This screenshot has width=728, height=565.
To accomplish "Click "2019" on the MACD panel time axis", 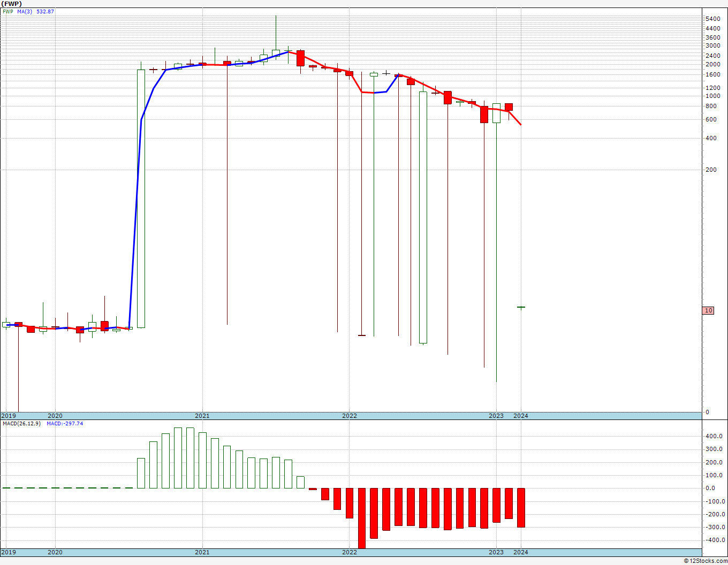I will 9,552.
